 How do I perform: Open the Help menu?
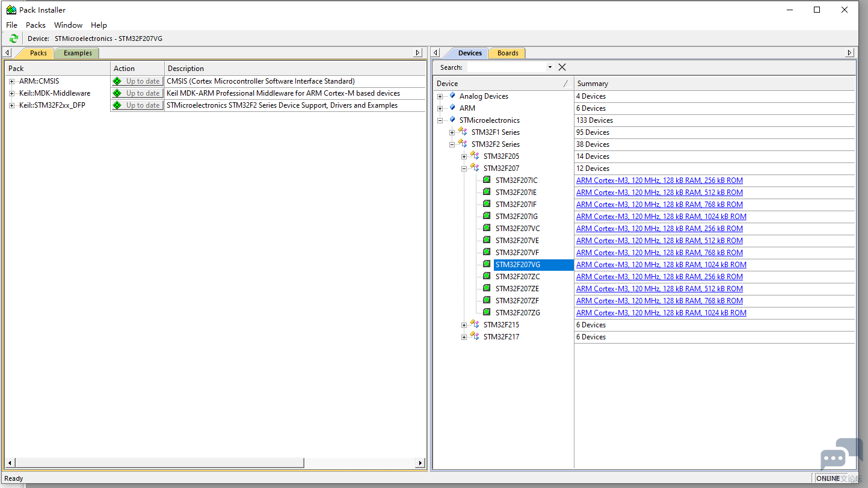tap(99, 25)
